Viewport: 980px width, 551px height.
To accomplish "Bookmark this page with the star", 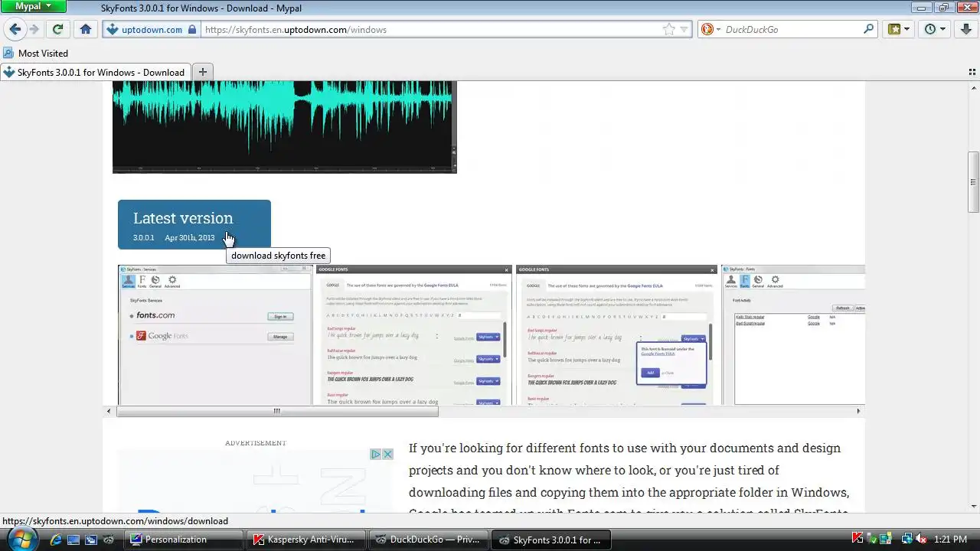I will [x=669, y=29].
